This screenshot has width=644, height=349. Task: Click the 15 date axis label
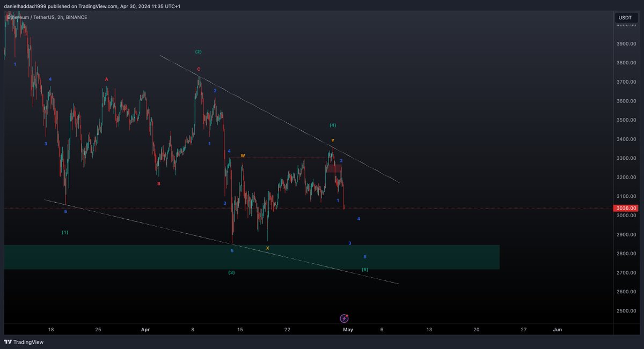point(240,330)
